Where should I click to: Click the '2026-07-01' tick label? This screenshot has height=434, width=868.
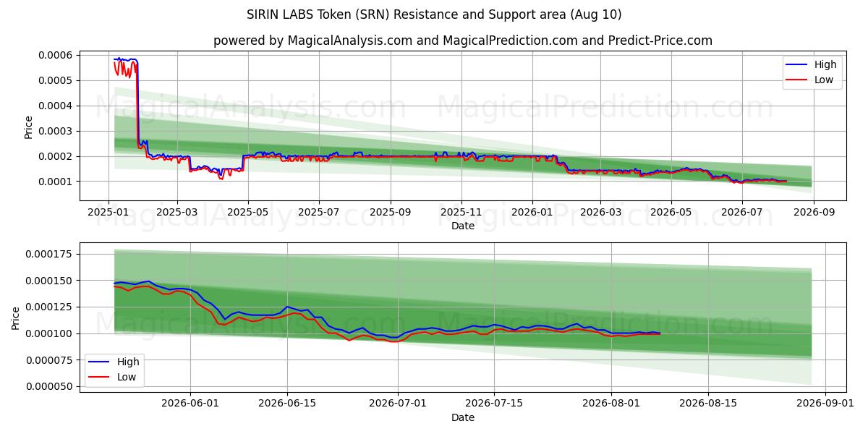click(x=398, y=404)
